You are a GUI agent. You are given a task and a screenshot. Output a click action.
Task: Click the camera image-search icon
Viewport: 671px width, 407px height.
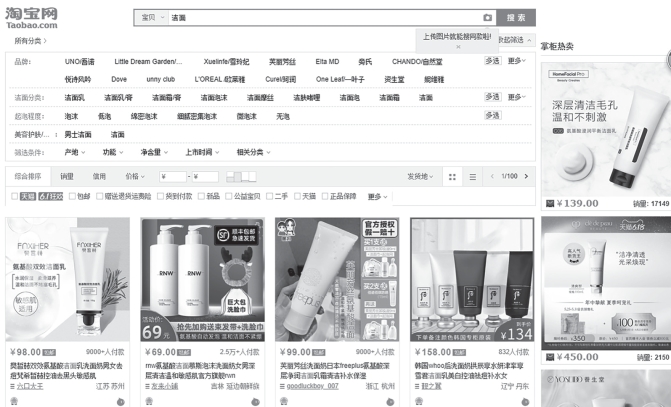(x=487, y=18)
